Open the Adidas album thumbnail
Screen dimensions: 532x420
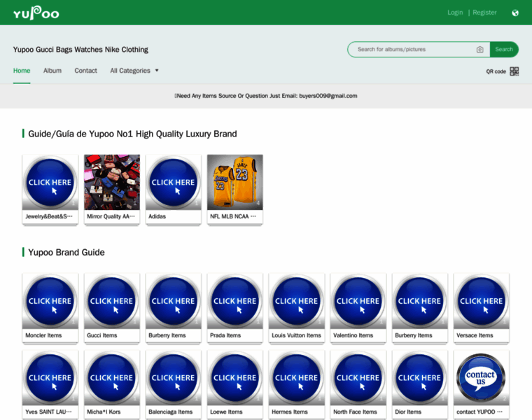tap(174, 183)
